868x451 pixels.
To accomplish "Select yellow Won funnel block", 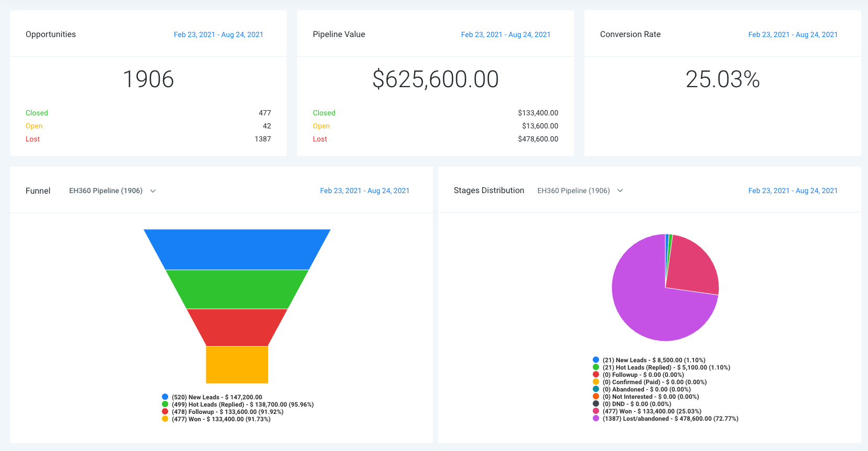I will 237,364.
